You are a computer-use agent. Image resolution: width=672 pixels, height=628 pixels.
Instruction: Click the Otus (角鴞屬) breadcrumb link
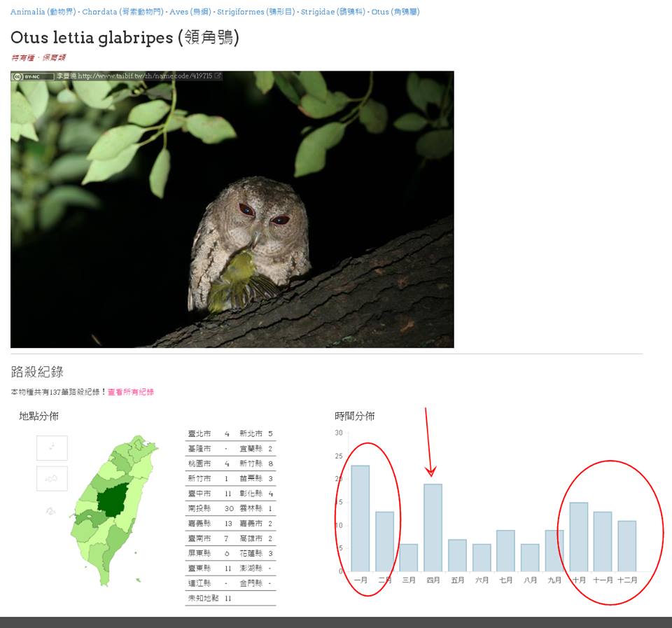[395, 12]
